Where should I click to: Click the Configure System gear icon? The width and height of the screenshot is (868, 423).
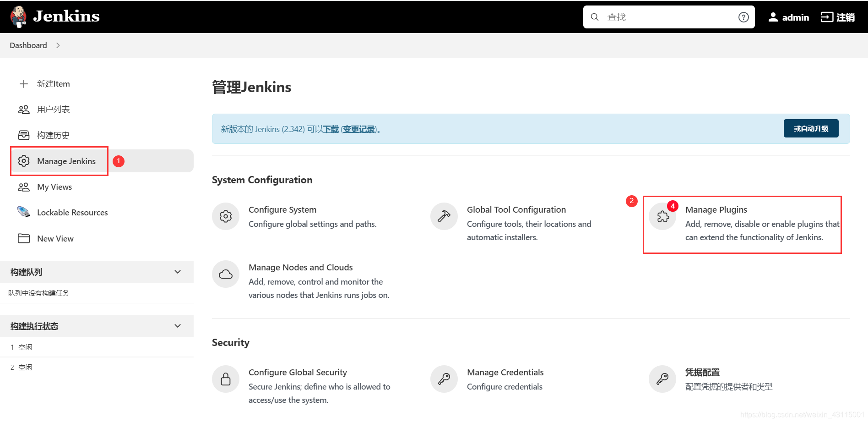pyautogui.click(x=226, y=216)
